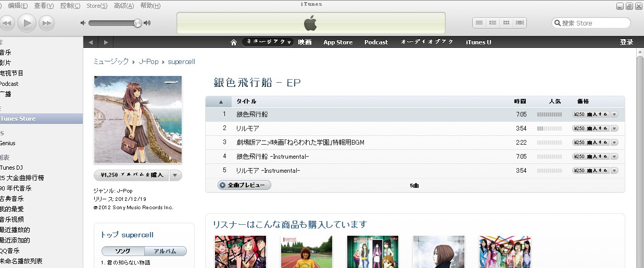Open the 音乐视频 playlist in sidebar
The height and width of the screenshot is (268, 644).
pyautogui.click(x=12, y=220)
